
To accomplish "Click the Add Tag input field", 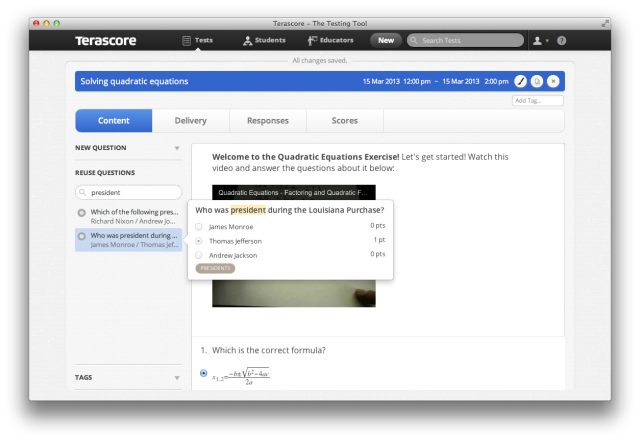I will [x=538, y=100].
